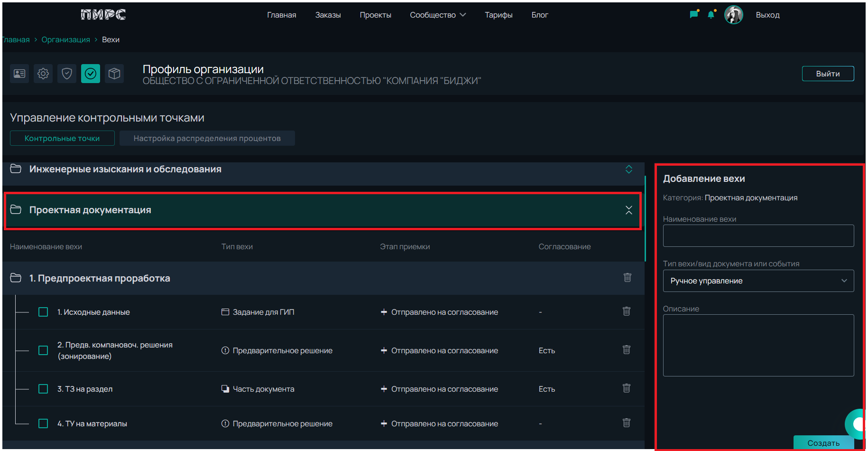Click the 'Наименование вехи' input field
Image resolution: width=868 pixels, height=451 pixels.
click(758, 235)
